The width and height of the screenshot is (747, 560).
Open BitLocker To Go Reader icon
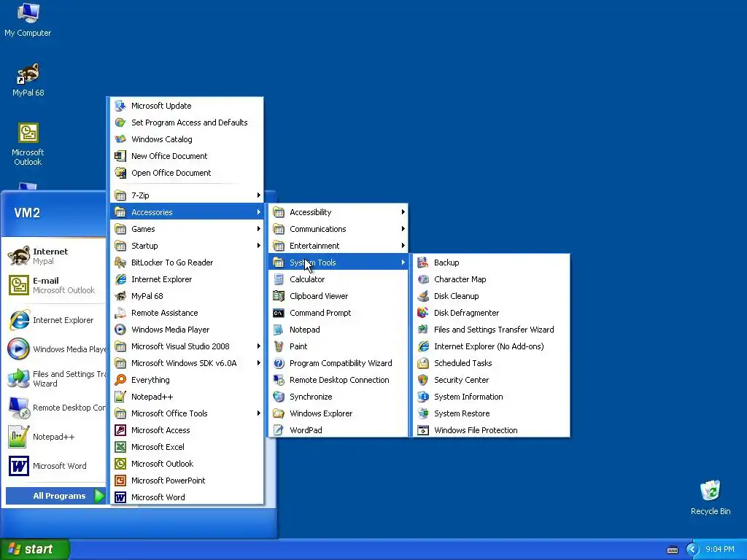(x=120, y=262)
